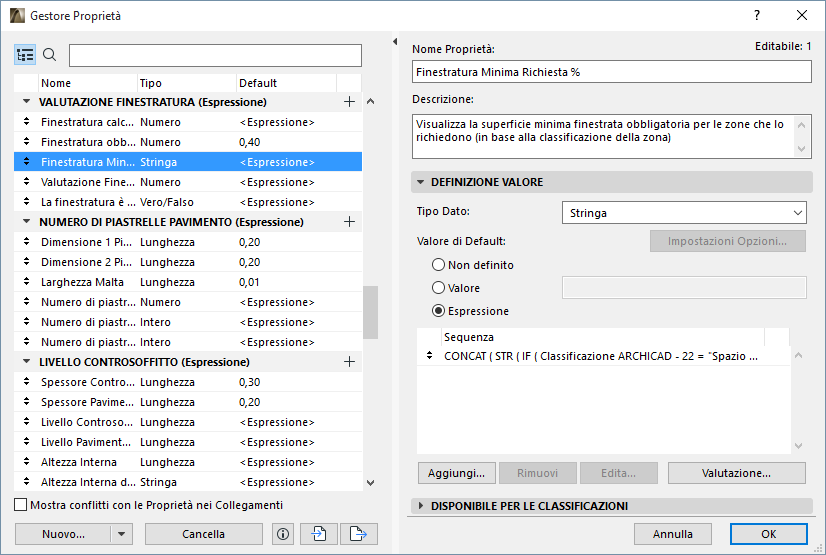
Task: Select the Altezza Interna d... Stringa row
Action: point(188,482)
